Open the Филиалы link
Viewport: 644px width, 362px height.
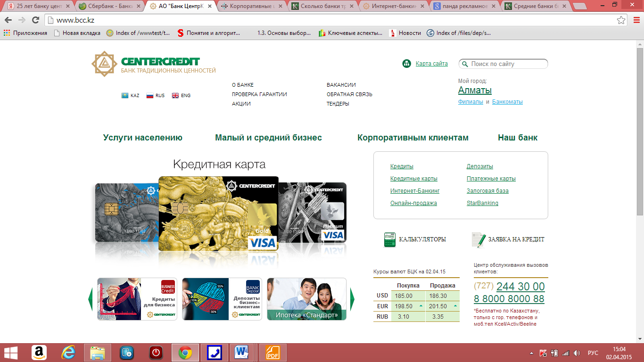click(x=471, y=102)
